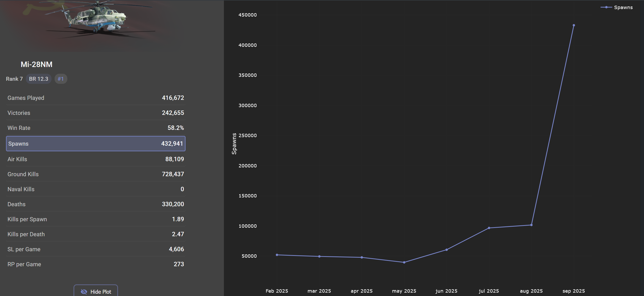
Task: Select the Games Played stat row
Action: pyautogui.click(x=96, y=98)
